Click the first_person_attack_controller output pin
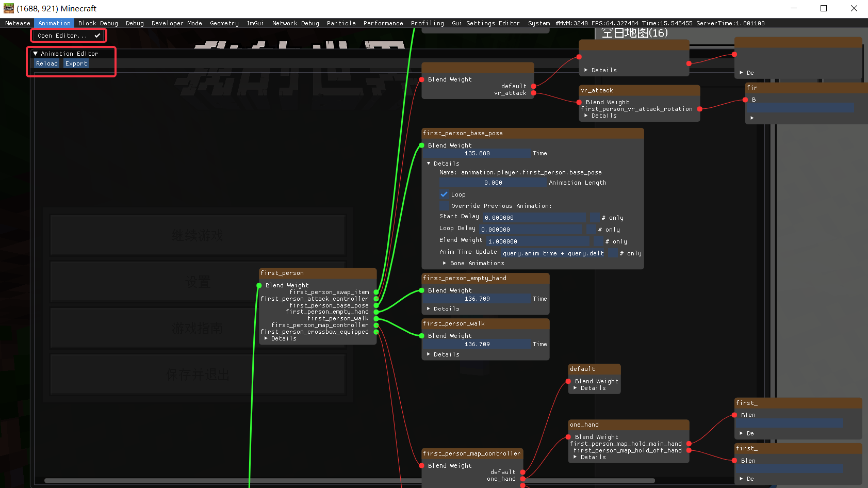The image size is (868, 488). pos(376,299)
